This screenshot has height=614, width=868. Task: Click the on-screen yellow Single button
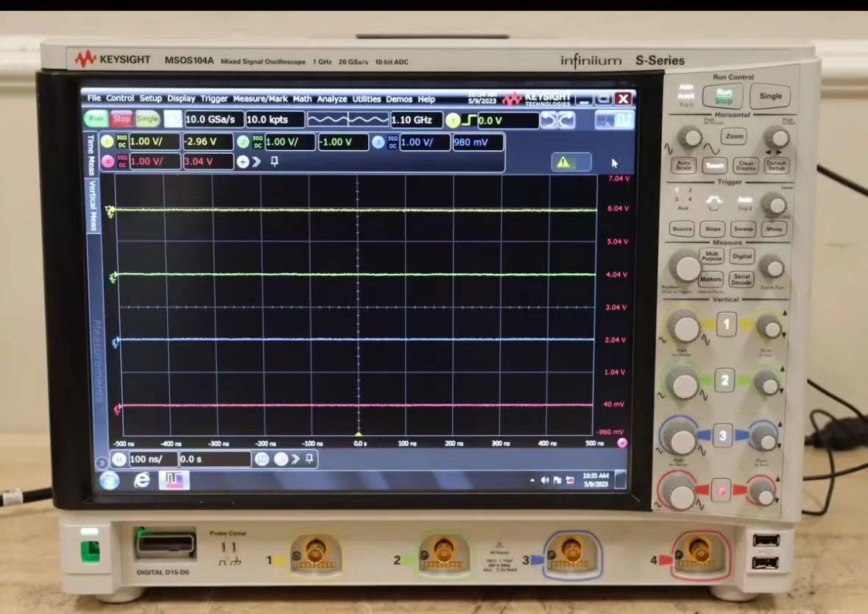point(147,119)
